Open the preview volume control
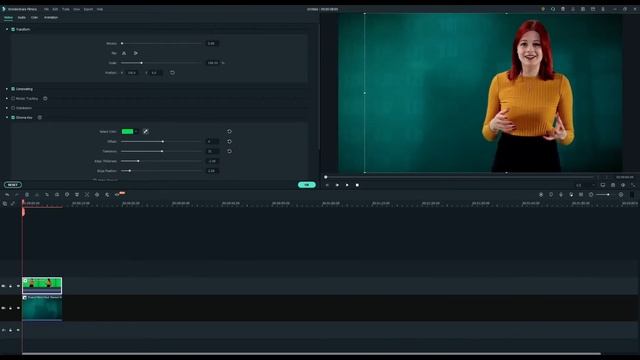This screenshot has height=360, width=640. 623,185
